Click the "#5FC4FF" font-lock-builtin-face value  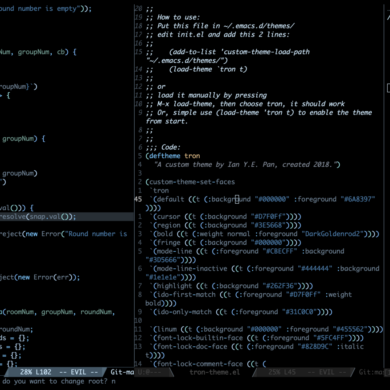[x=330, y=338]
